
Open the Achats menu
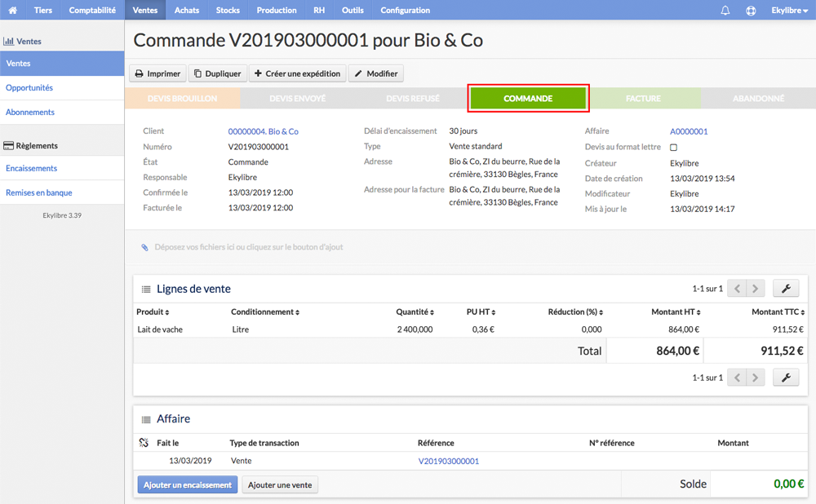pos(187,10)
